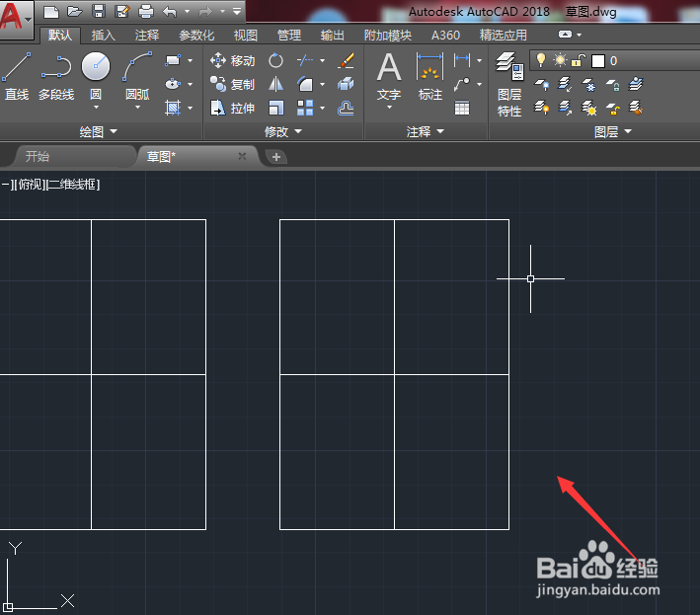Click the Text (文字) tool
Image resolution: width=700 pixels, height=615 pixels.
[389, 76]
